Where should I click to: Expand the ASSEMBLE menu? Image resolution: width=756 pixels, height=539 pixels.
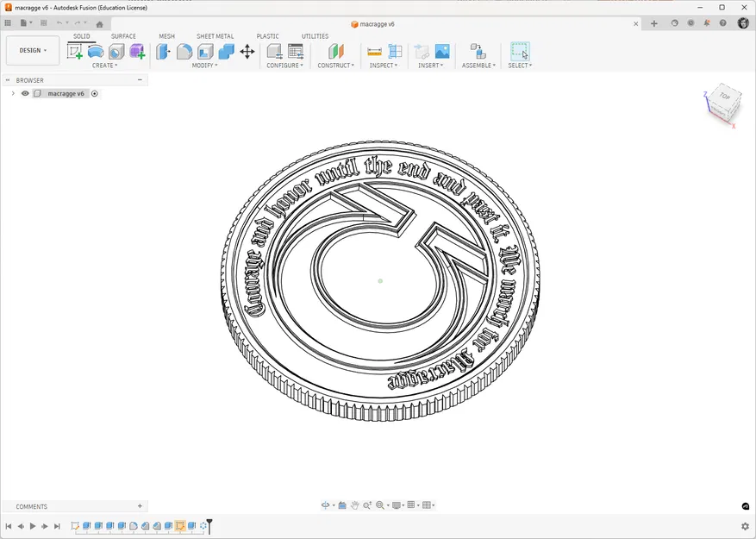point(478,66)
